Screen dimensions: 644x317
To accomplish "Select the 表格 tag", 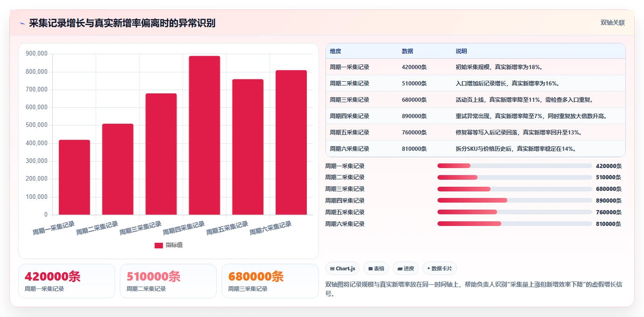I will (376, 268).
